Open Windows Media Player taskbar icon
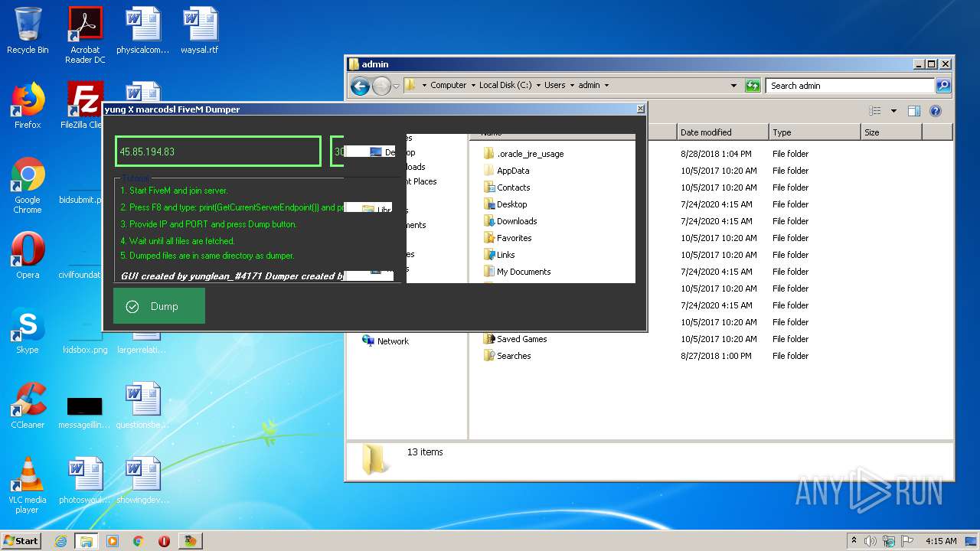 pos(113,541)
